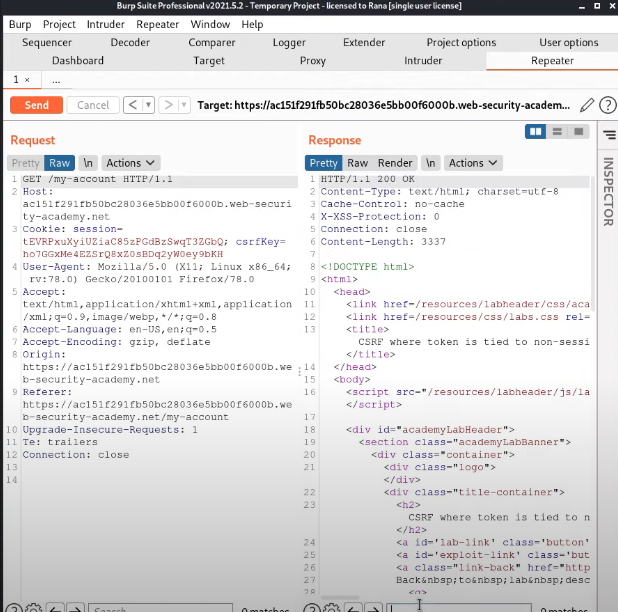Viewport: 618px width, 612px height.
Task: Select the side-by-side layout view icon
Action: (535, 132)
